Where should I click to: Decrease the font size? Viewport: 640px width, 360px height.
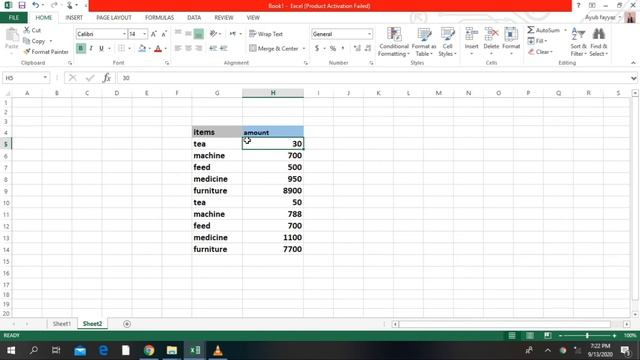pos(164,34)
